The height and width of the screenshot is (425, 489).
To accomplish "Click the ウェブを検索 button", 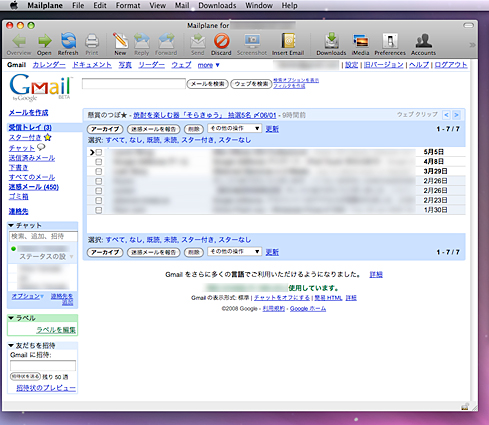I will (251, 84).
